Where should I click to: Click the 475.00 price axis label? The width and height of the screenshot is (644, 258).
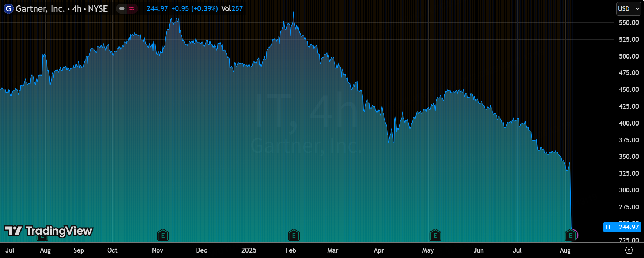click(629, 73)
